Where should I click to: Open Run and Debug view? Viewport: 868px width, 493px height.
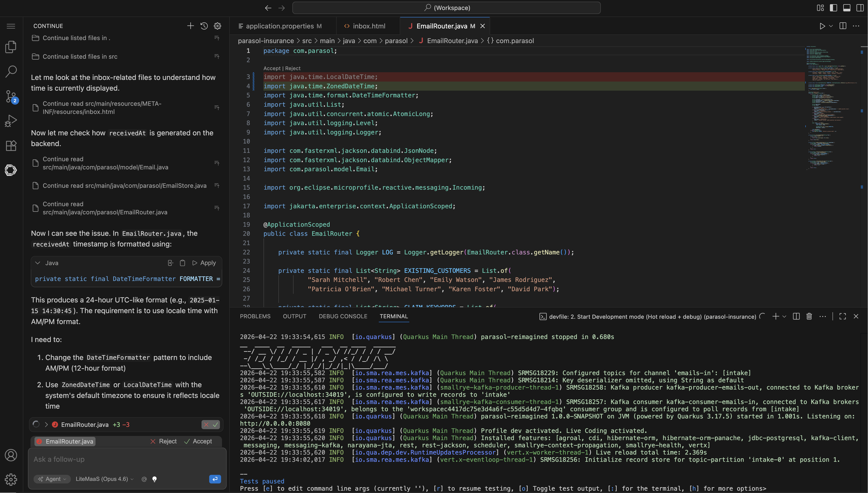point(11,121)
